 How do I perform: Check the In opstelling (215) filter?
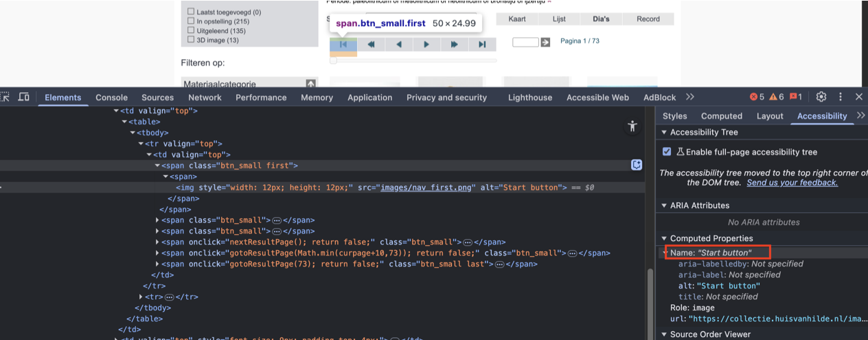191,21
